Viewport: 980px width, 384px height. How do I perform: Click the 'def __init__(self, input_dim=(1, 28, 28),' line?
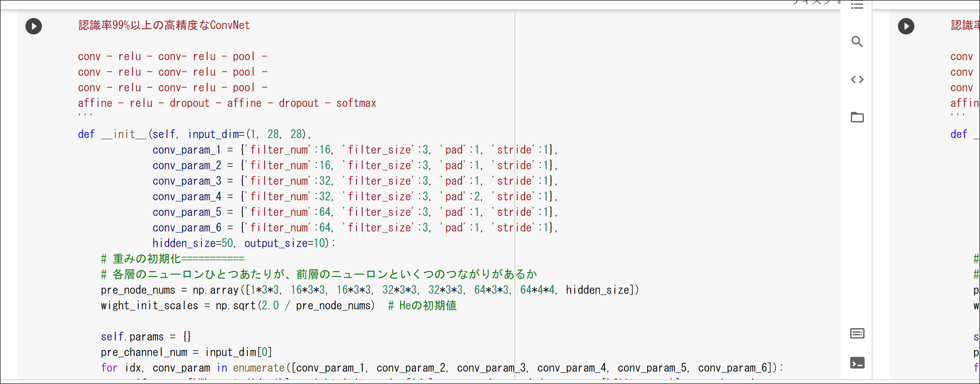(x=194, y=134)
